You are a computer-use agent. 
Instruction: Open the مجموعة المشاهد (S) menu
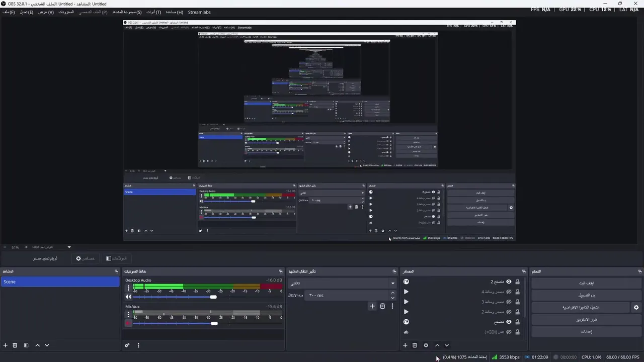coord(127,12)
